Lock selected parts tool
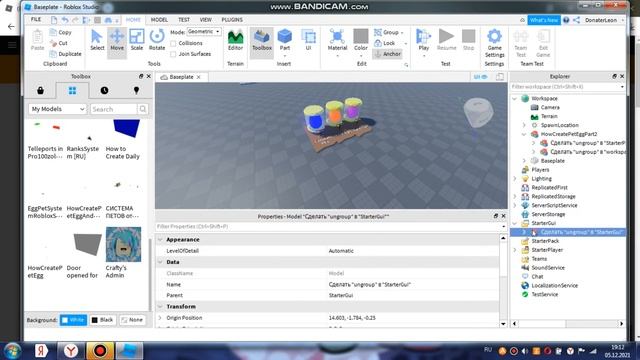This screenshot has width=640, height=360. click(385, 43)
